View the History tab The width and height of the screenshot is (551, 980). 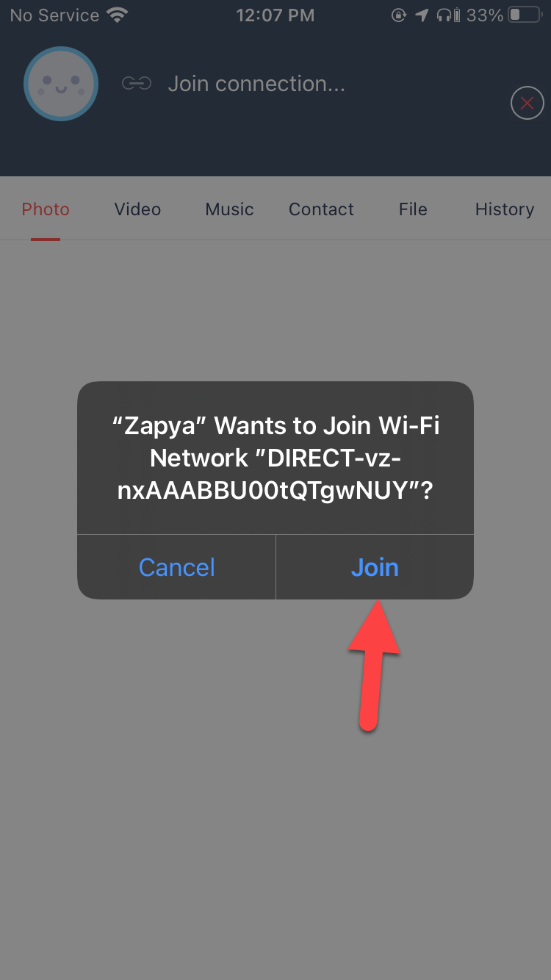(505, 209)
